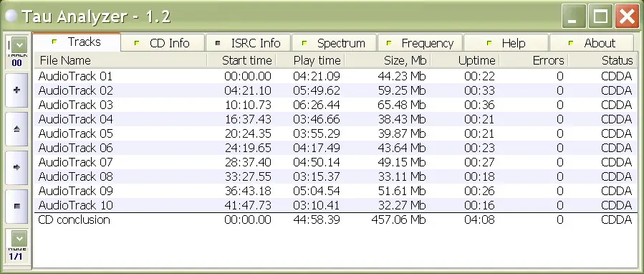Open the Track dropdown above 00
Image resolution: width=644 pixels, height=274 pixels.
pos(19,45)
